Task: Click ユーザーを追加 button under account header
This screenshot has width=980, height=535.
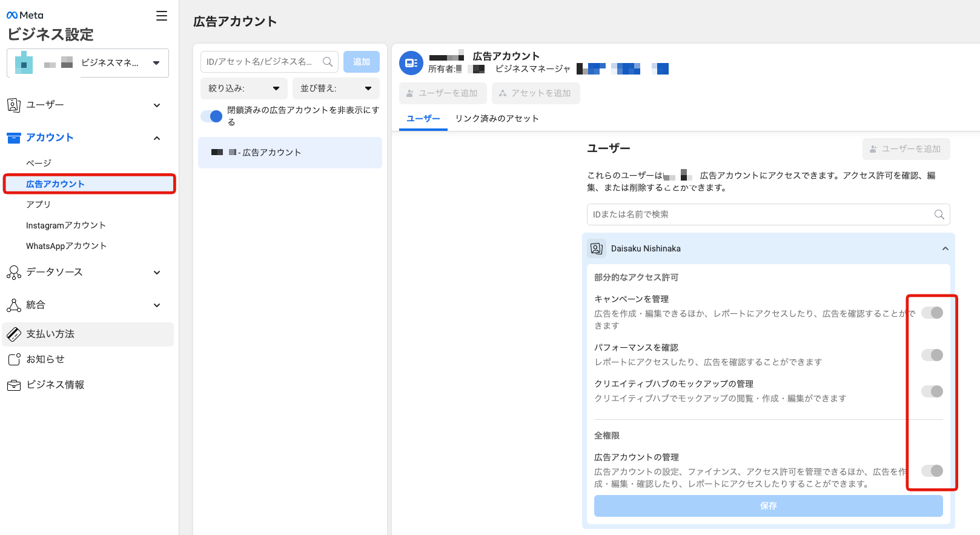Action: pos(443,93)
